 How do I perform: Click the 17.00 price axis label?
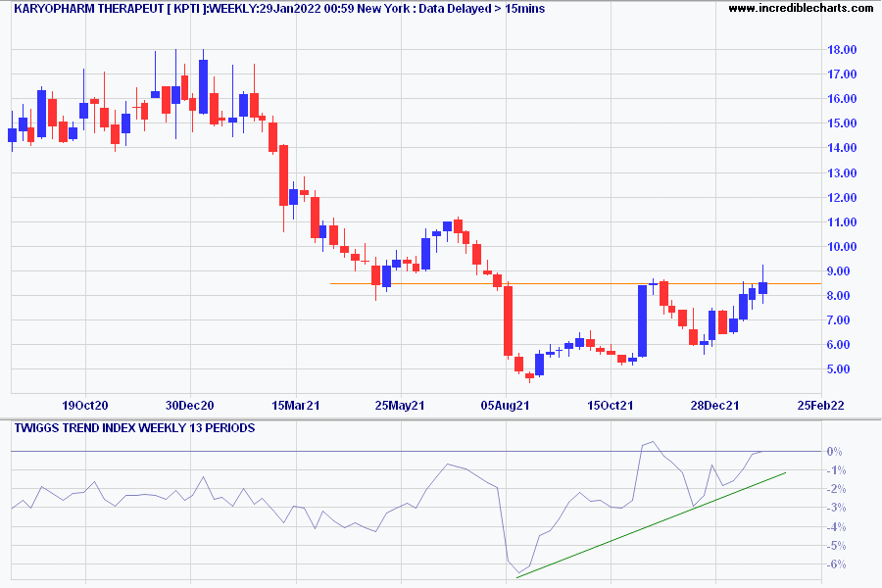[842, 74]
